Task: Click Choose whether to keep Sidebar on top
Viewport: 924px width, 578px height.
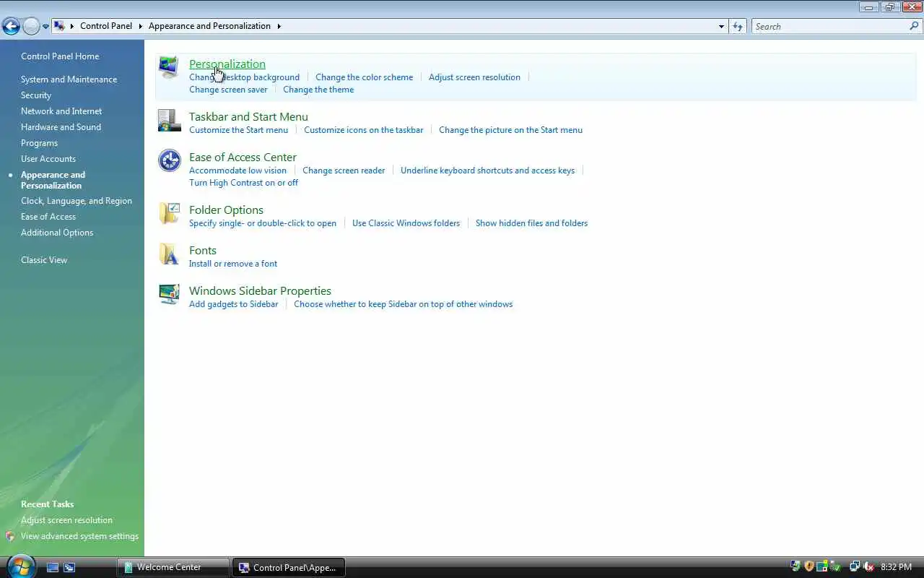Action: coord(403,304)
